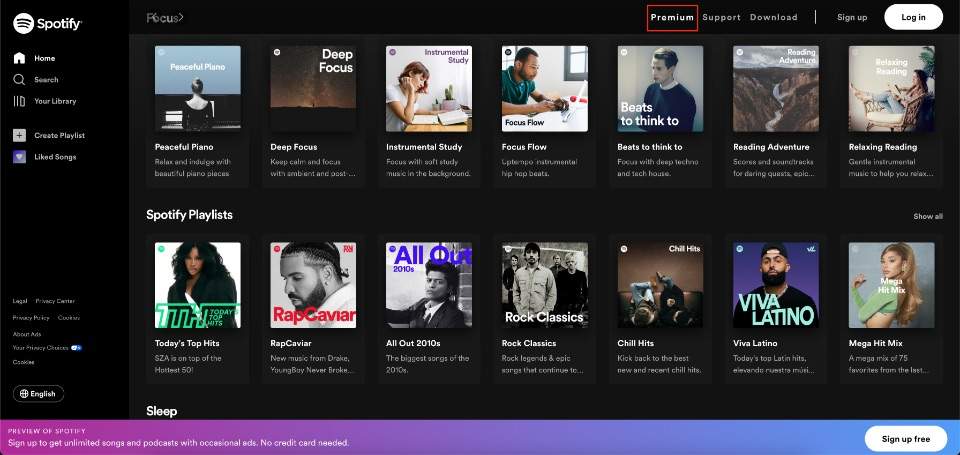Click Liked Songs label
The height and width of the screenshot is (455, 960).
point(55,157)
